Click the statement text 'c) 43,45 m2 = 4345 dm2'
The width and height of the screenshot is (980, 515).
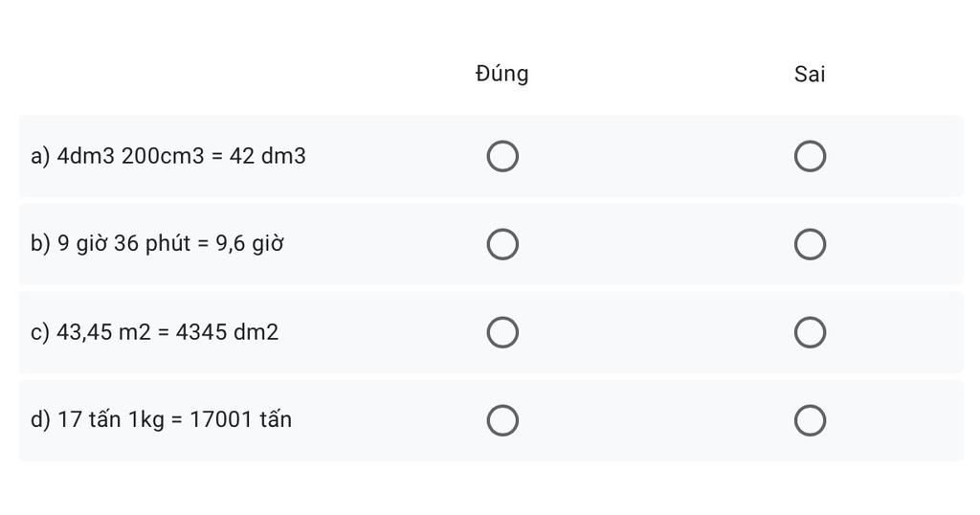coord(154,332)
